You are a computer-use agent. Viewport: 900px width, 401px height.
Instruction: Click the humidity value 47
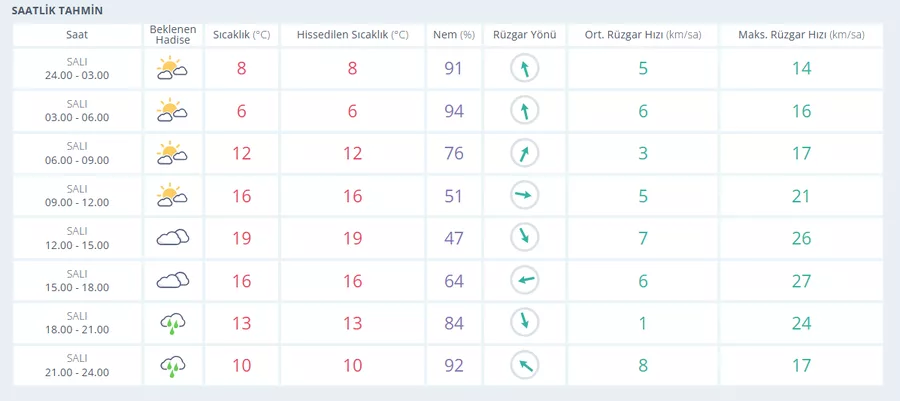[453, 238]
